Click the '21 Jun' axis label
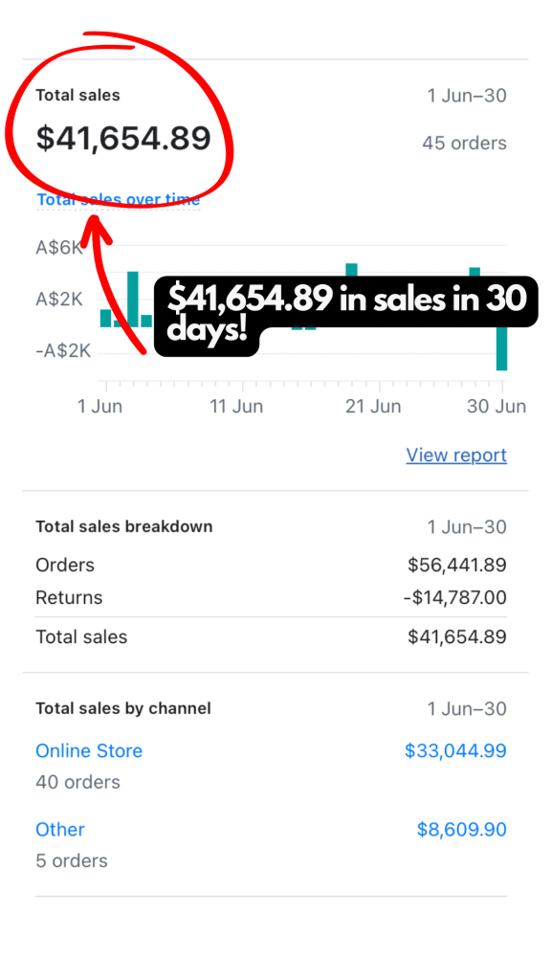This screenshot has width=551, height=980. [373, 407]
